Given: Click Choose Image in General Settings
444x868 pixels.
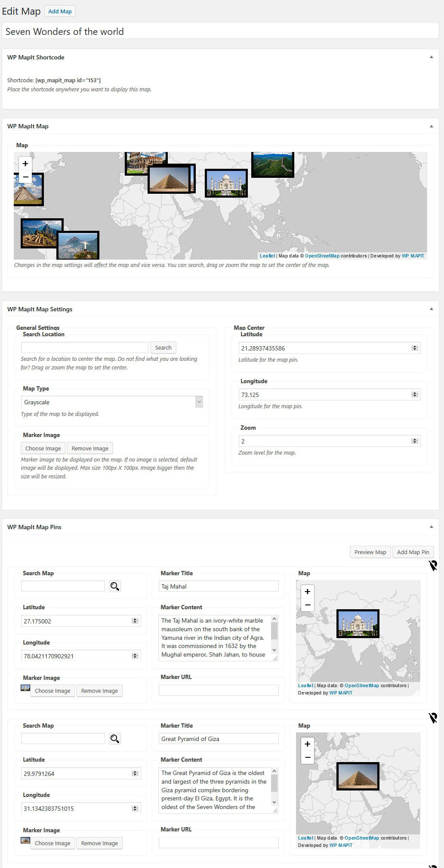Looking at the screenshot, I should pos(43,448).
